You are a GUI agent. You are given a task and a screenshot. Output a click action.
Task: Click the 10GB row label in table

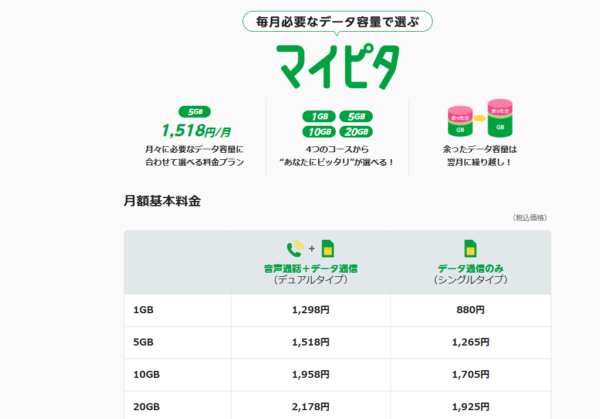(x=147, y=375)
